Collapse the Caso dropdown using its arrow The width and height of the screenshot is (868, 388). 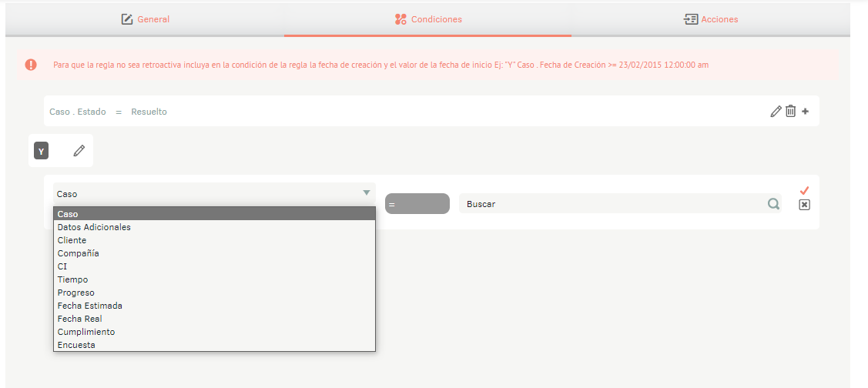pyautogui.click(x=366, y=192)
